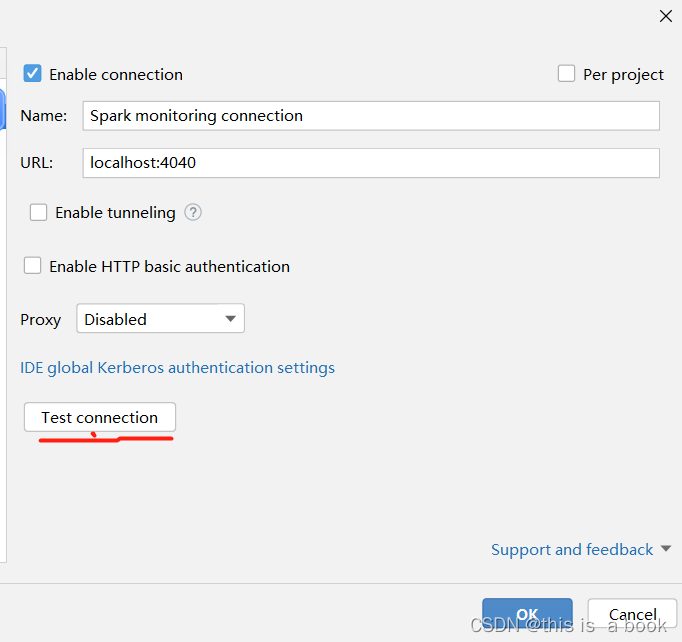Open IDE global Kerberos authentication settings link
The height and width of the screenshot is (642, 682).
tap(177, 368)
